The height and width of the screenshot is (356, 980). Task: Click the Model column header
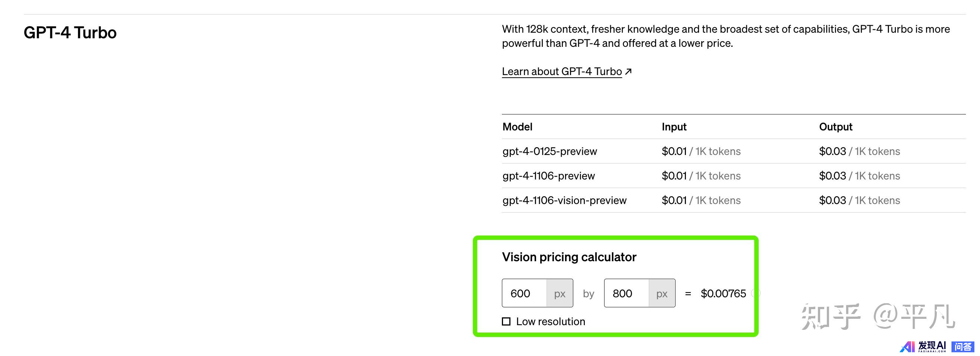(x=517, y=127)
